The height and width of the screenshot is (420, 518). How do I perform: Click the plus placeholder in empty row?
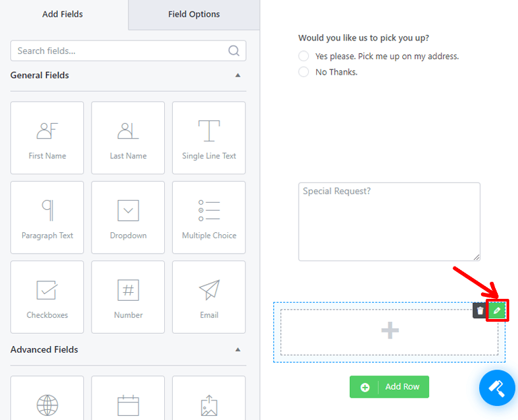pos(390,330)
